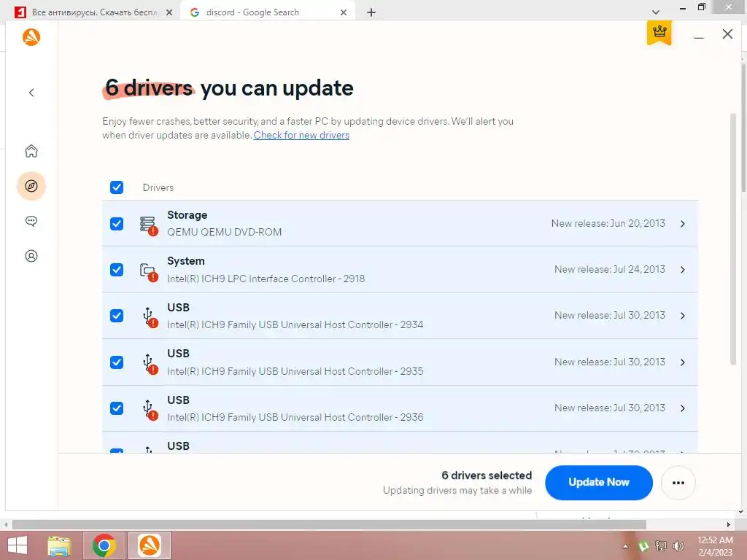747x560 pixels.
Task: Close the antivirus download tab
Action: [169, 13]
